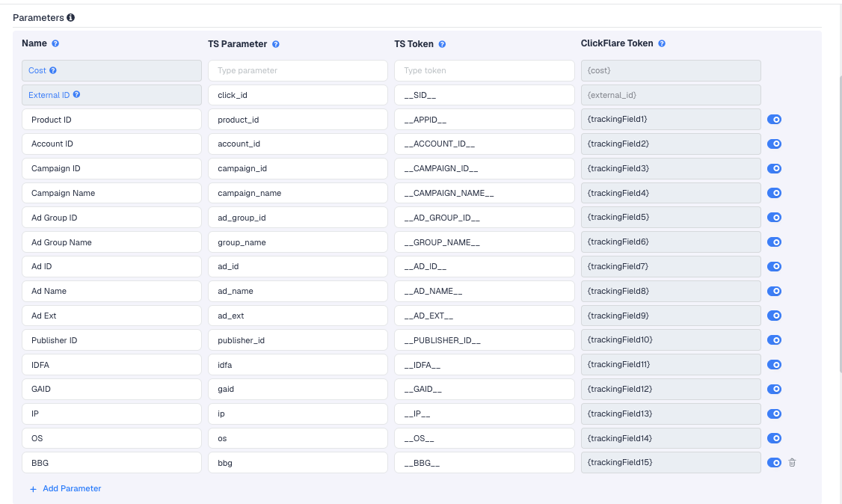Image resolution: width=842 pixels, height=504 pixels.
Task: Click the __PUBLISHER_ID__ token field
Action: coord(485,340)
